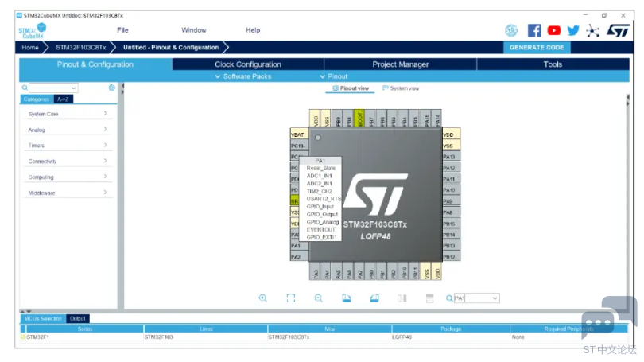Go to Home breadcrumb link

tap(30, 47)
